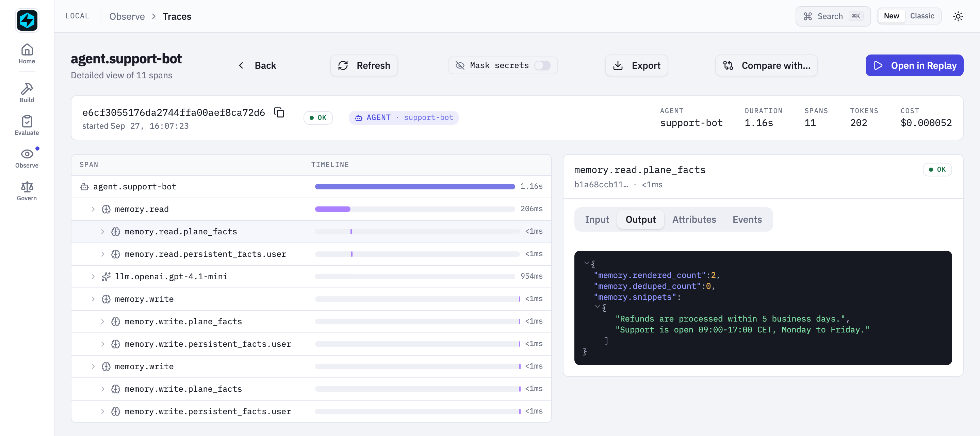
Task: Click brain icon of memory.read.persistent_facts.user
Action: coord(116,254)
